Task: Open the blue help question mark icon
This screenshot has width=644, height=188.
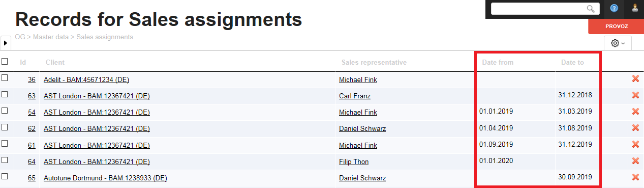Action: click(614, 8)
